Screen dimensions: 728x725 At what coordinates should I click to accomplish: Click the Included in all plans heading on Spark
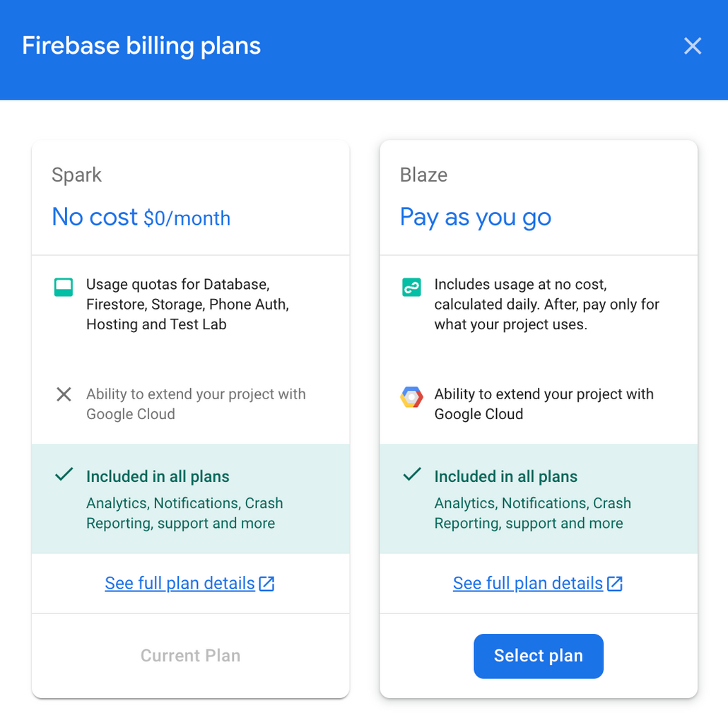pos(158,476)
